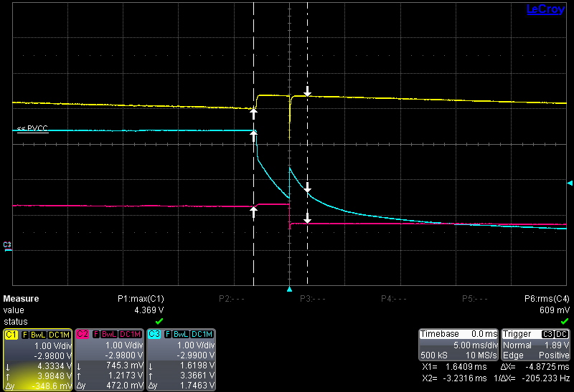574x392 pixels.
Task: Click the Measure table label
Action: 21,299
